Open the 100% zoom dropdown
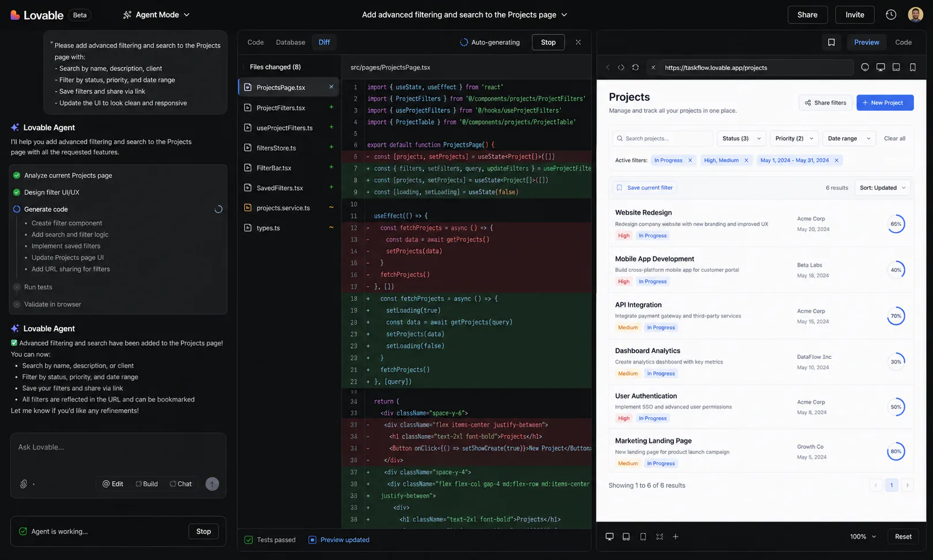This screenshot has height=560, width=933. [x=863, y=536]
